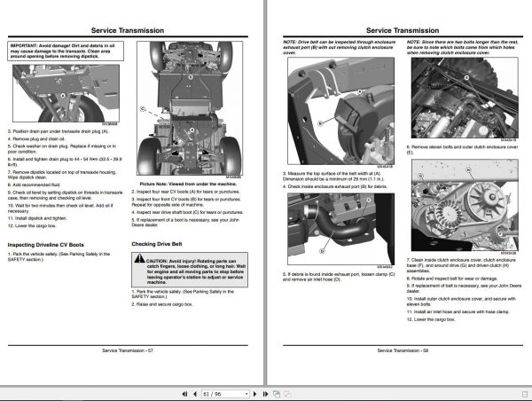This screenshot has height=401, width=532.
Task: Click the greyed-out next view icon
Action: 287,394
